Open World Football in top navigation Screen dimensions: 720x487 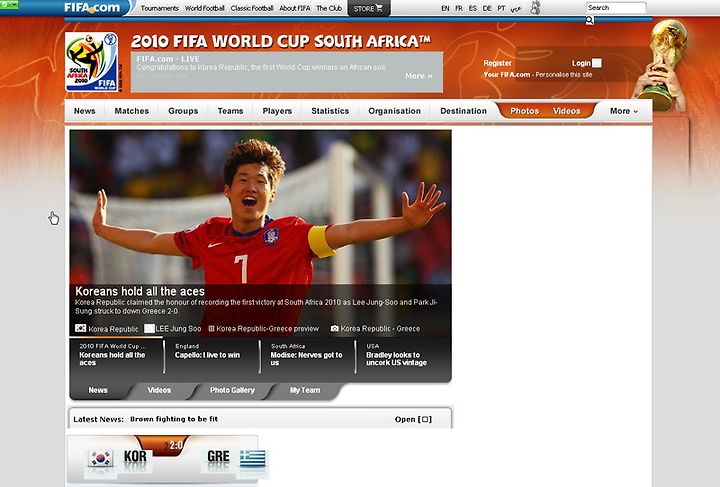[x=205, y=8]
